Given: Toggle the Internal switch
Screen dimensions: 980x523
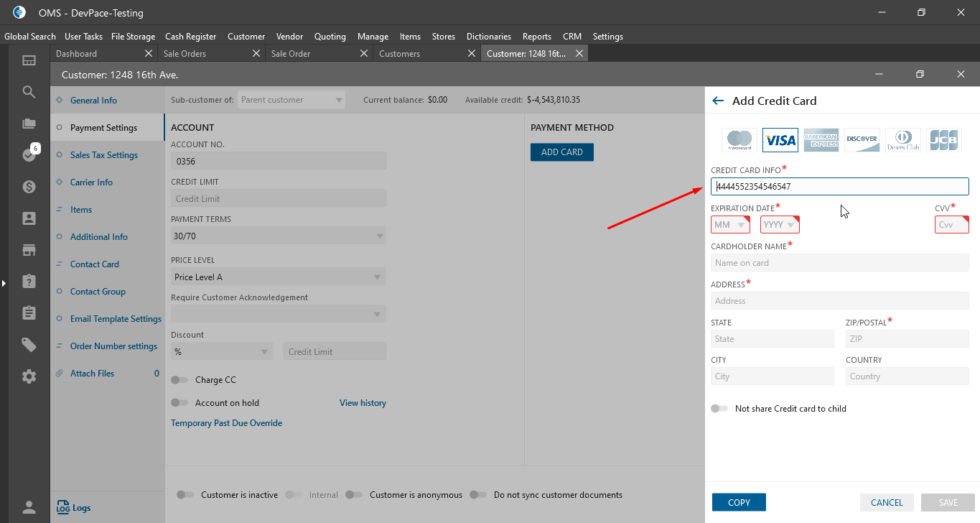Looking at the screenshot, I should [x=294, y=495].
